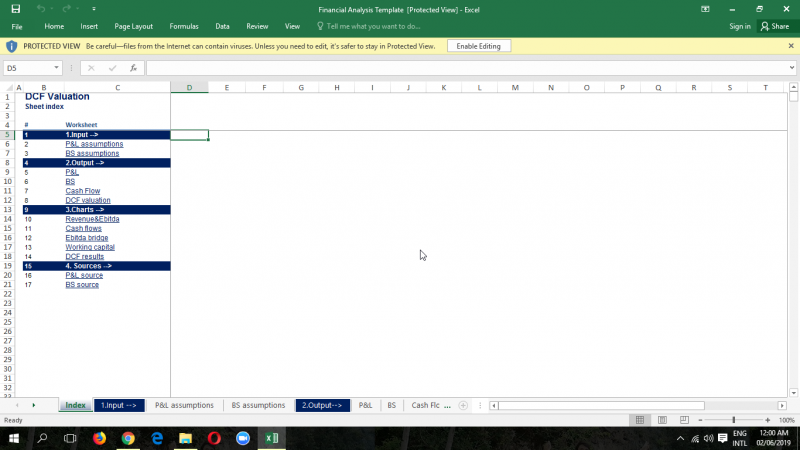Expand the Name Box dropdown arrow
Screen dimensions: 800x450
click(x=57, y=68)
